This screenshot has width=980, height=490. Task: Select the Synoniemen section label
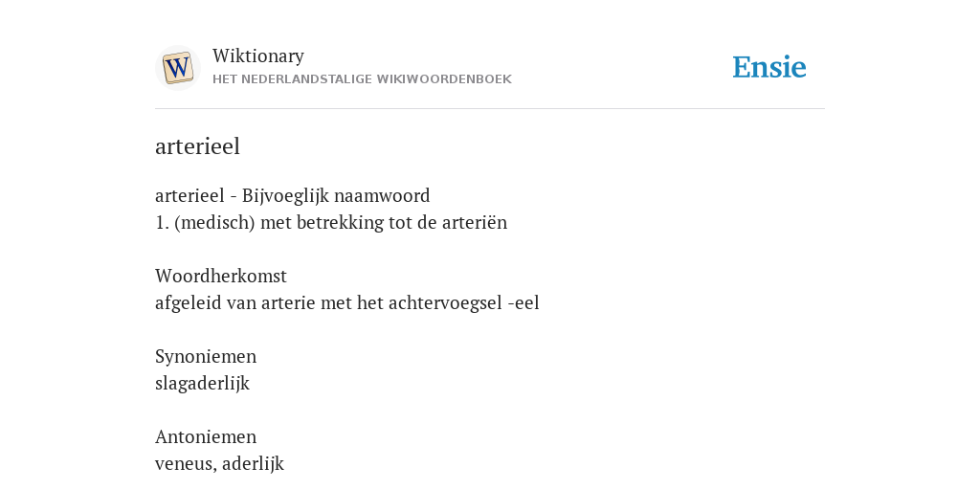point(206,356)
